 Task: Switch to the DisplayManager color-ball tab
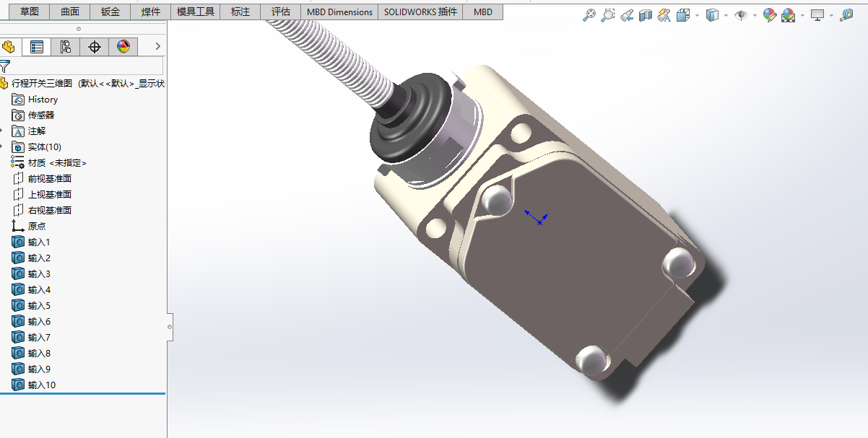coord(123,47)
